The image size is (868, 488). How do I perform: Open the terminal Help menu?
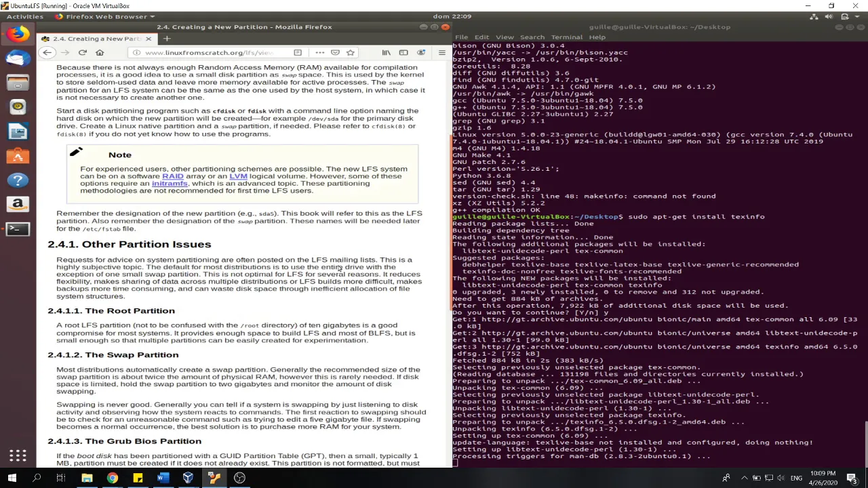click(597, 37)
